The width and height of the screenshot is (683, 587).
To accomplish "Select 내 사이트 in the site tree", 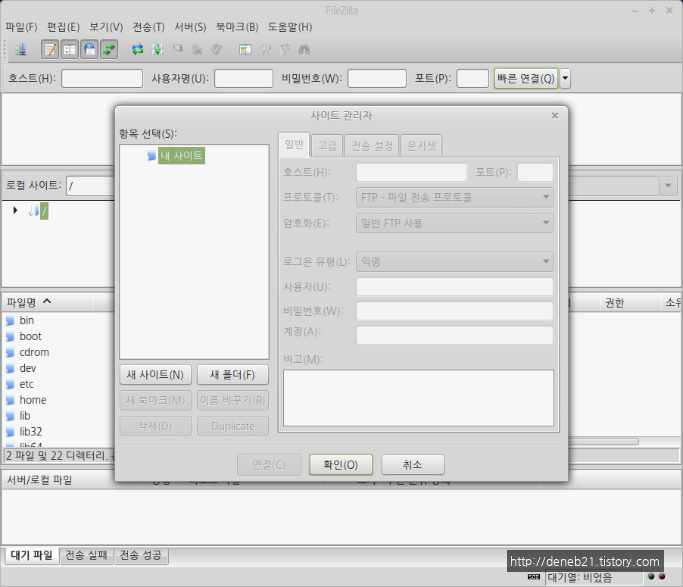I will (x=181, y=156).
